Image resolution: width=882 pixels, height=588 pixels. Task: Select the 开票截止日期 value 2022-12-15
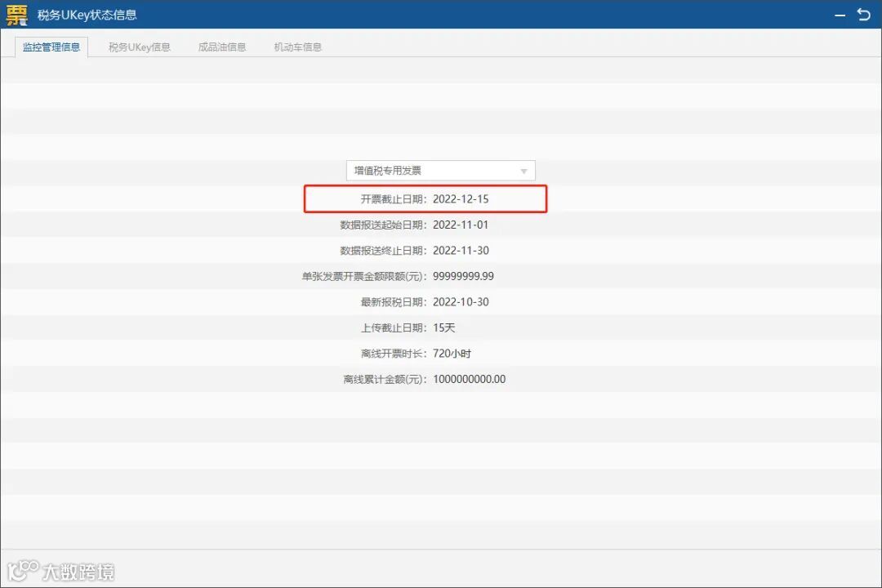461,199
